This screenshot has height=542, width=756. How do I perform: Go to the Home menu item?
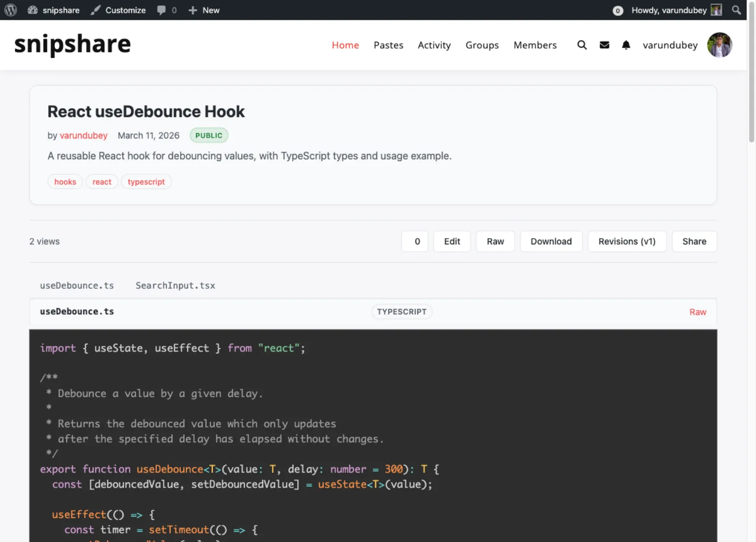pos(345,45)
